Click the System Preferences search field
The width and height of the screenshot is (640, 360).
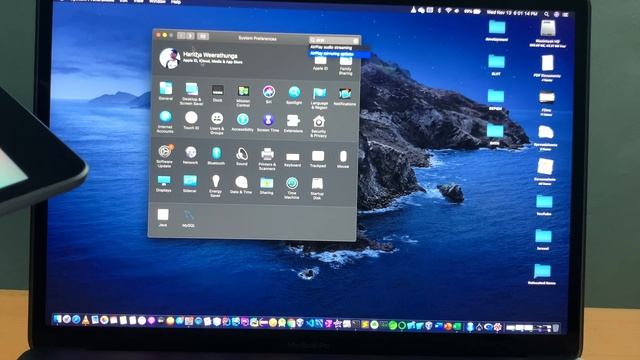[334, 40]
